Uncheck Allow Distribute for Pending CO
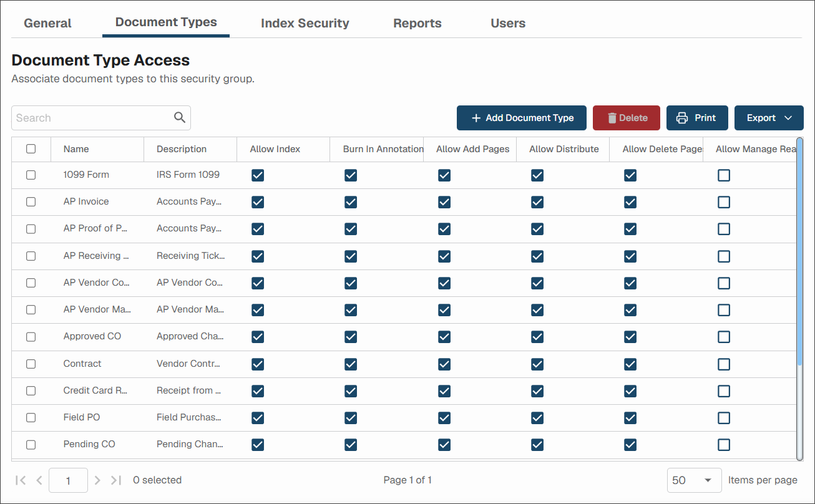The width and height of the screenshot is (815, 504). [537, 445]
